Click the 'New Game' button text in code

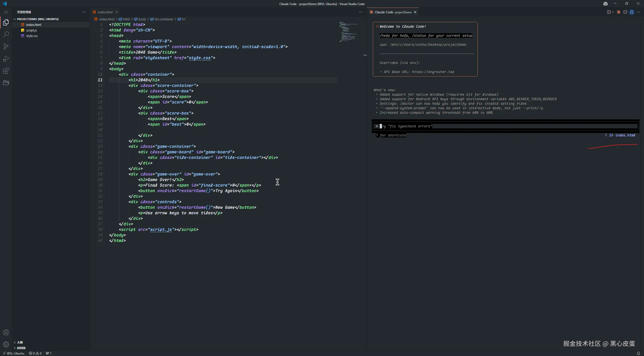(225, 207)
